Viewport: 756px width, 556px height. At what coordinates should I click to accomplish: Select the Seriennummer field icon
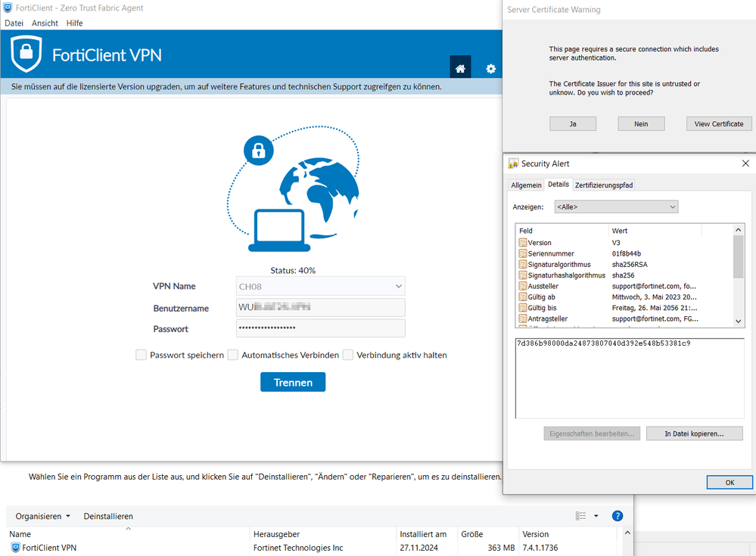pos(523,253)
